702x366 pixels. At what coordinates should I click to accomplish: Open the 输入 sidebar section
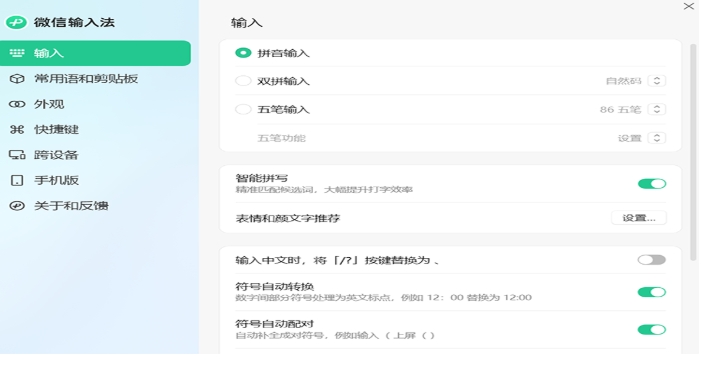[x=95, y=53]
